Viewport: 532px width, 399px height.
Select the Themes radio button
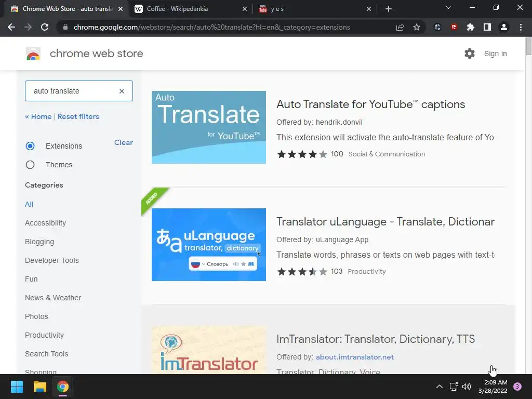pyautogui.click(x=30, y=165)
